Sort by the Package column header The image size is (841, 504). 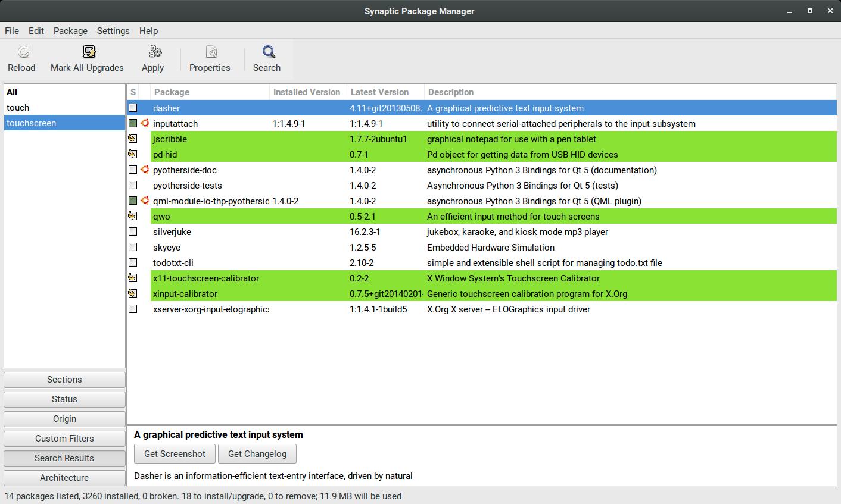[x=210, y=92]
